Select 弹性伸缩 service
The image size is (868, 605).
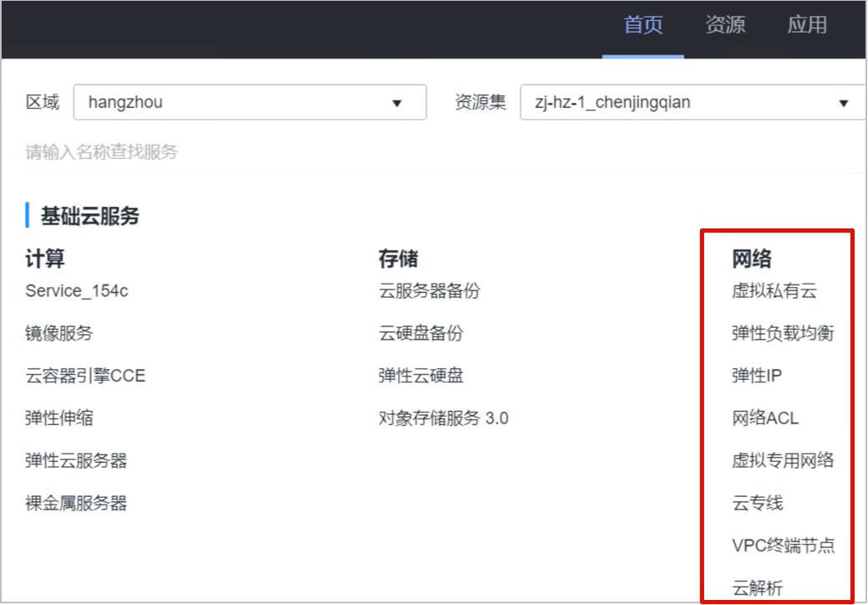[59, 418]
